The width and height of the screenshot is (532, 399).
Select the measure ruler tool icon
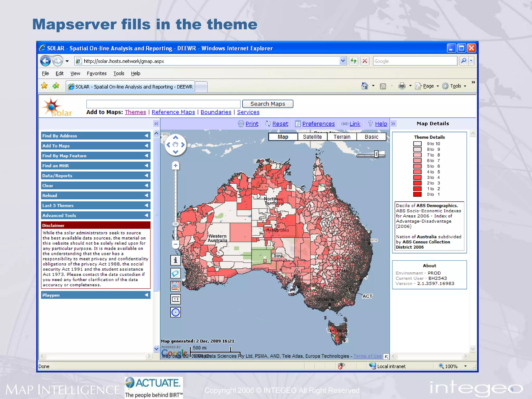click(x=176, y=299)
